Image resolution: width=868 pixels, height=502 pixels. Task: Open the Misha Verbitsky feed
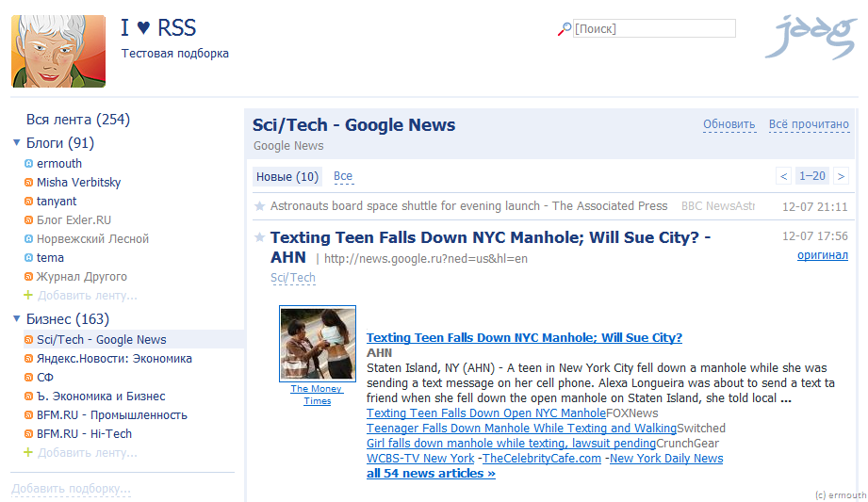click(78, 182)
